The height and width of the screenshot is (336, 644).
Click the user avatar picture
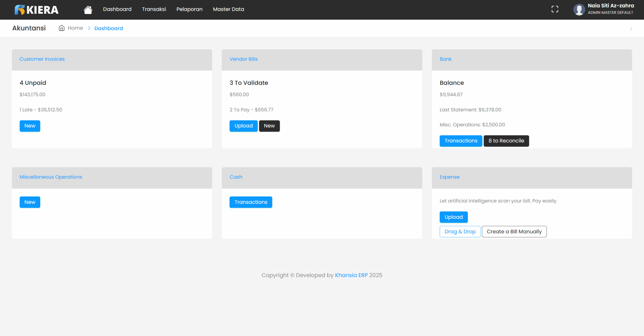(x=579, y=10)
